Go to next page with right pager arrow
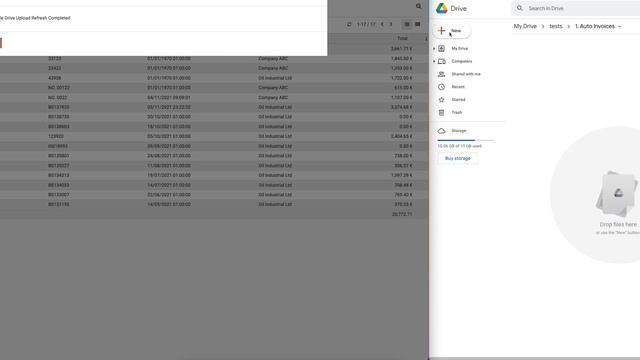640x360 pixels. (x=391, y=24)
